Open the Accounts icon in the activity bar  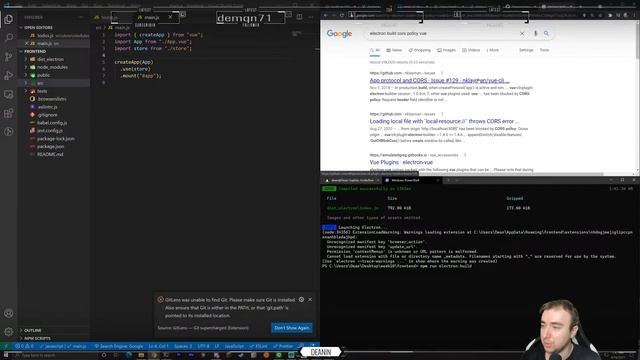(x=8, y=313)
